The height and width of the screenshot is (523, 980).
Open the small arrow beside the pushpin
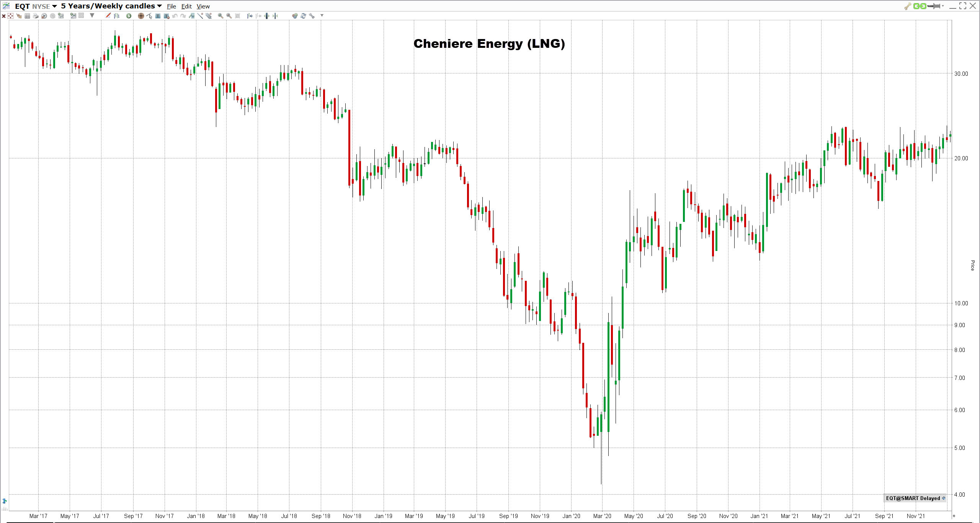[x=943, y=6]
